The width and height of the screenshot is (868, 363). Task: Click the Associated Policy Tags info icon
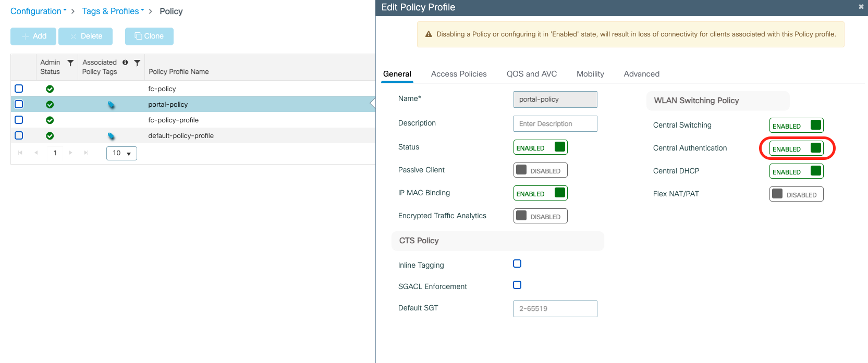point(125,62)
